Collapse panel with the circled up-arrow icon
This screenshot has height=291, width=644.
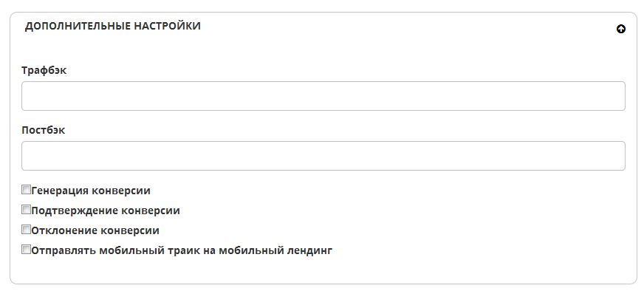pyautogui.click(x=620, y=30)
